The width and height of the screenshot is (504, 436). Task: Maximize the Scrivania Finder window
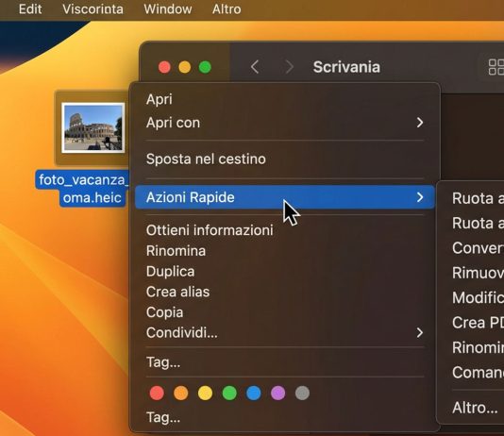click(x=205, y=67)
